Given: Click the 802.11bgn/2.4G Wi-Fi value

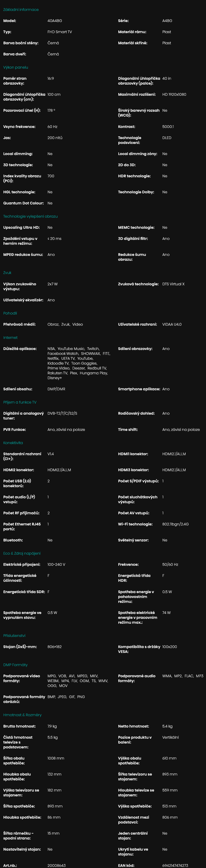Looking at the screenshot, I should click(x=175, y=524).
